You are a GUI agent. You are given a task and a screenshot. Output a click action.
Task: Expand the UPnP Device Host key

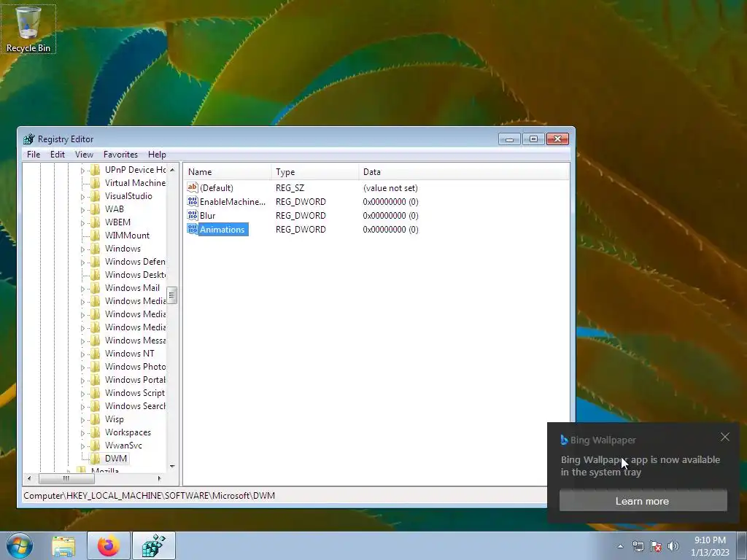pos(82,170)
